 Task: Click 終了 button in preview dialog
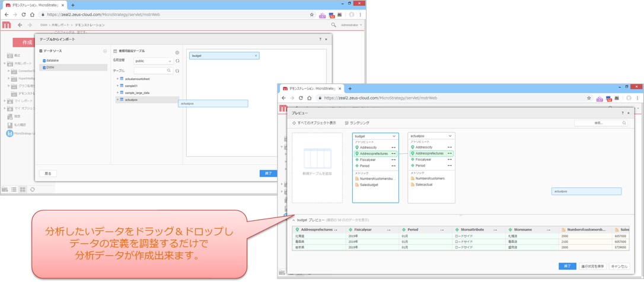tap(568, 267)
